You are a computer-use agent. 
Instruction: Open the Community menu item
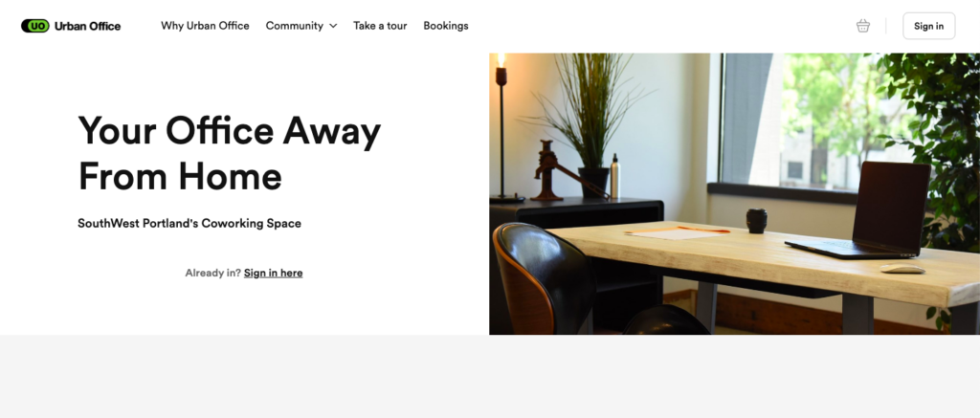[295, 26]
